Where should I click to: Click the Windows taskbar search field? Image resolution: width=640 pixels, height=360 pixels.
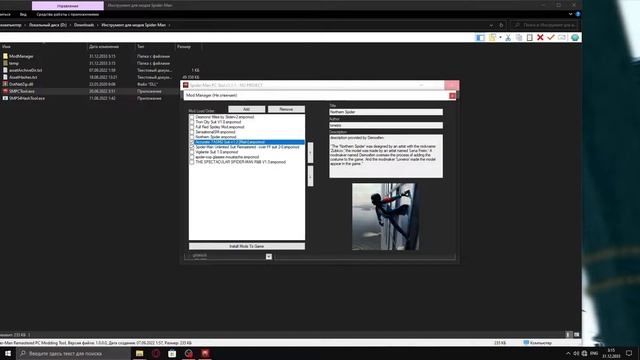pyautogui.click(x=73, y=353)
